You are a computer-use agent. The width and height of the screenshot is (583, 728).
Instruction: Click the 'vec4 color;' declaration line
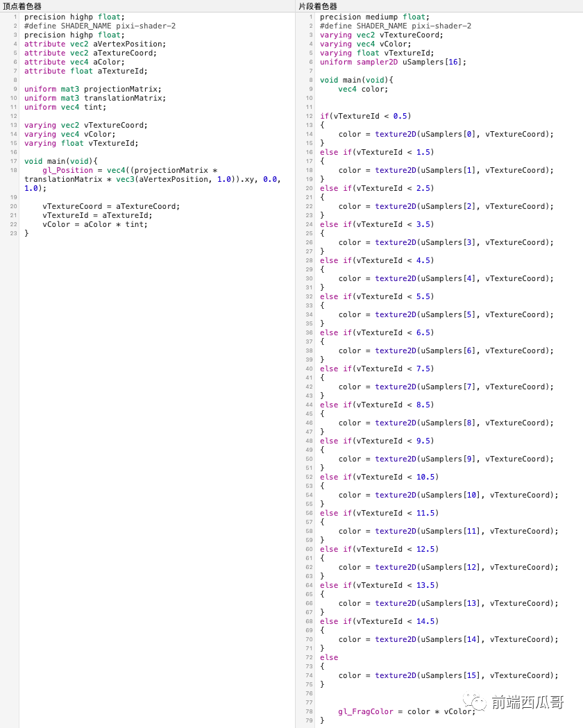363,89
